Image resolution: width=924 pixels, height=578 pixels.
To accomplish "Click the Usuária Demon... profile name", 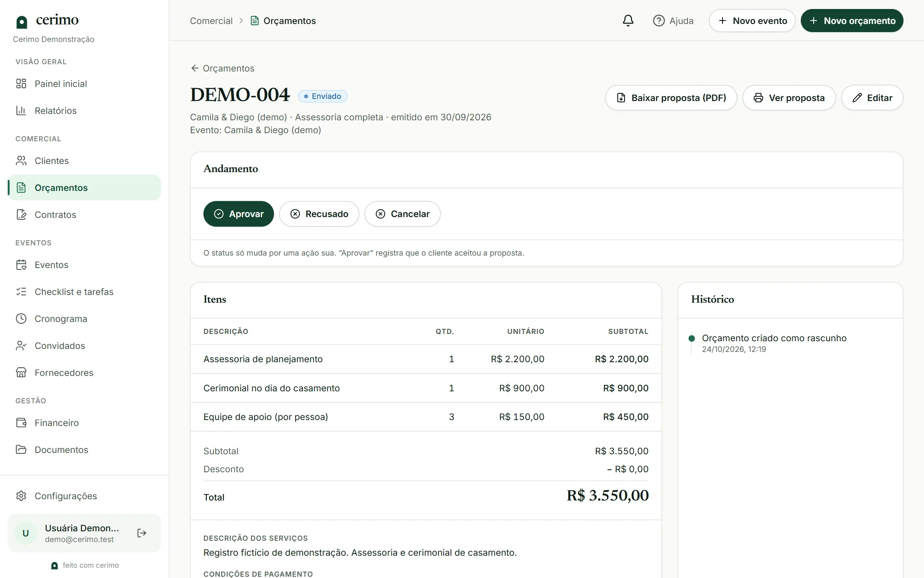I will (x=82, y=528).
